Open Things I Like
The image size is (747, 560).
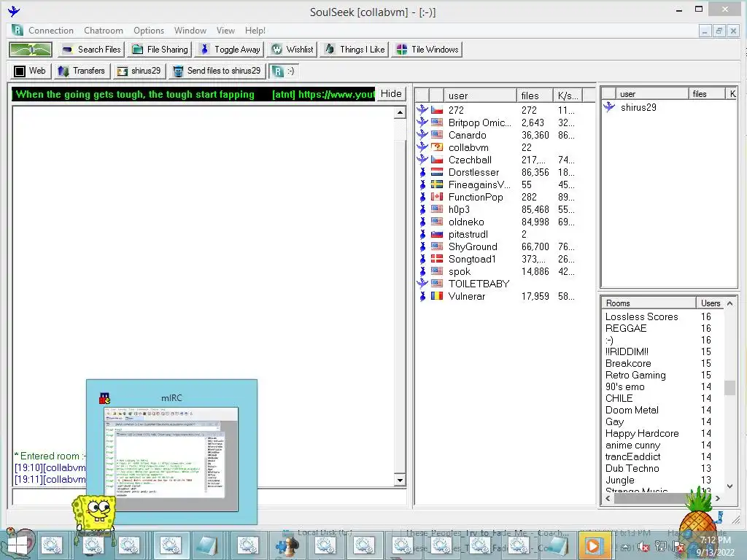click(355, 50)
